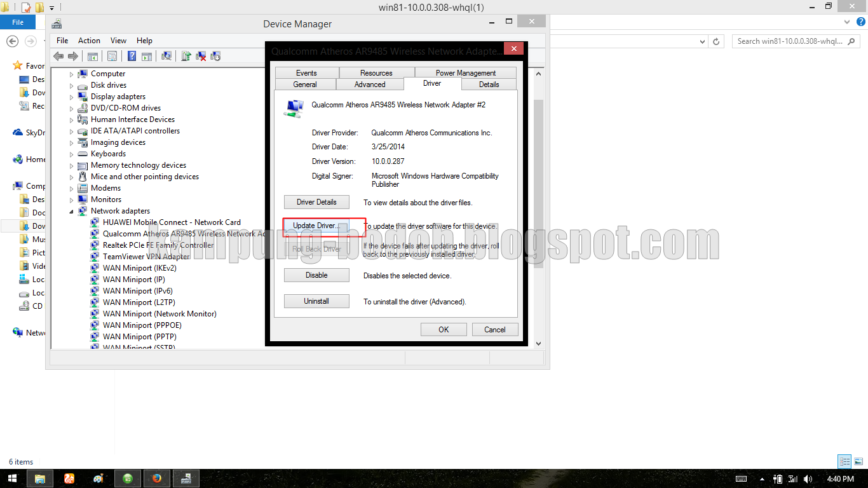Switch to the Details tab
This screenshot has width=868, height=488.
coord(489,84)
